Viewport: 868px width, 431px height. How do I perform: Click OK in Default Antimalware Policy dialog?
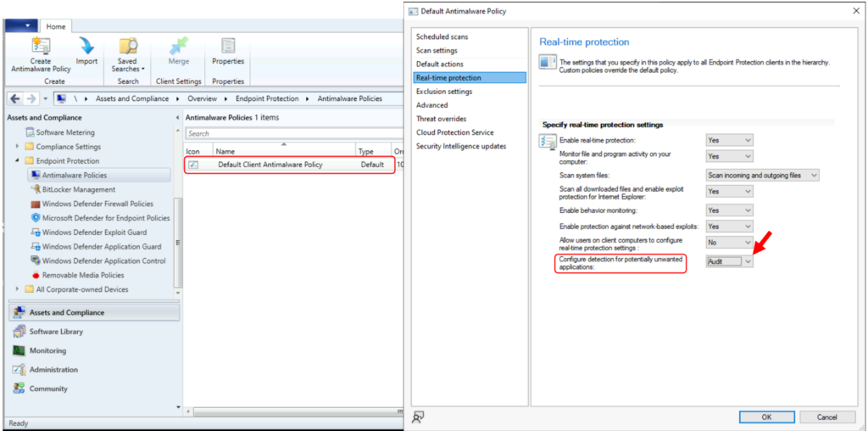point(766,417)
